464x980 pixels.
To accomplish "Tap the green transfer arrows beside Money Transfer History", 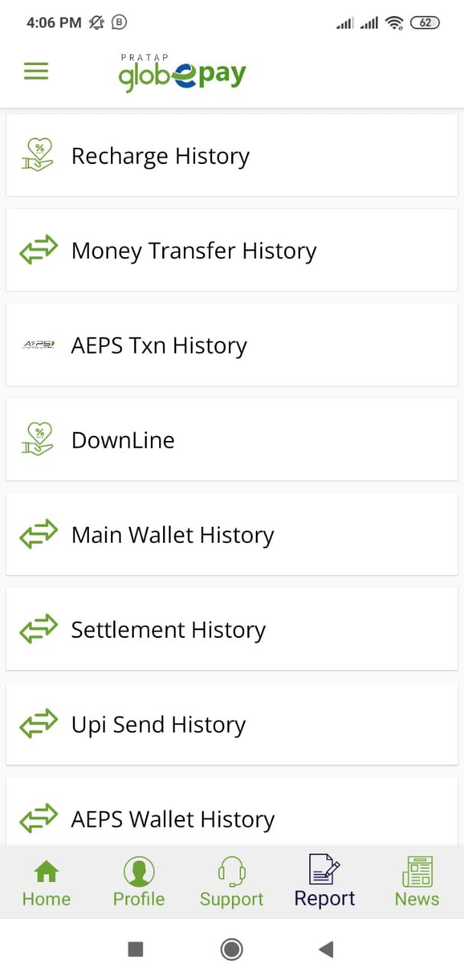I will coord(38,250).
